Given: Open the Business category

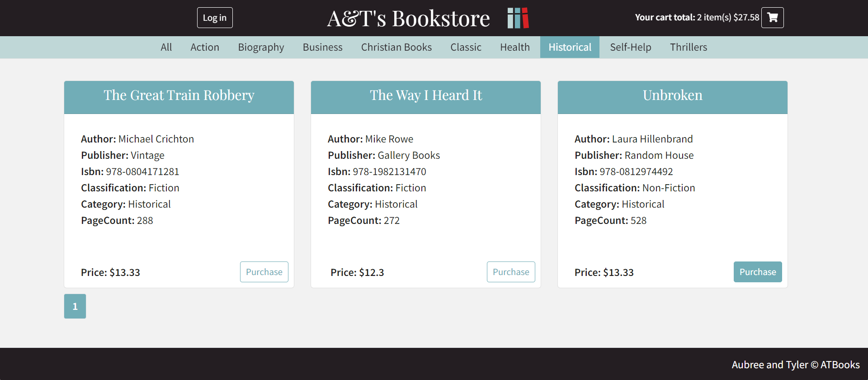Looking at the screenshot, I should (323, 47).
